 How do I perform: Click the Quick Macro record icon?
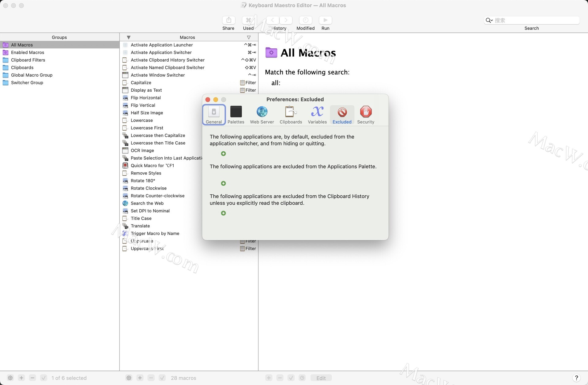point(125,166)
